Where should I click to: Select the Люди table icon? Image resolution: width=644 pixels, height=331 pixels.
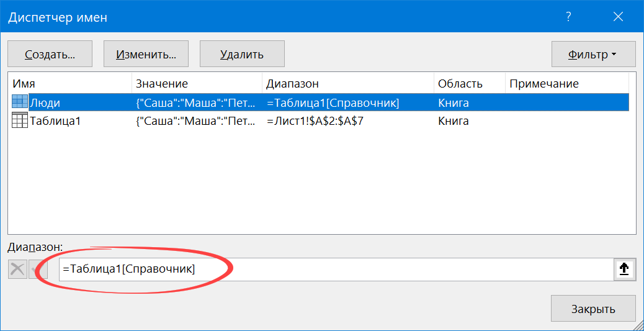[x=20, y=102]
